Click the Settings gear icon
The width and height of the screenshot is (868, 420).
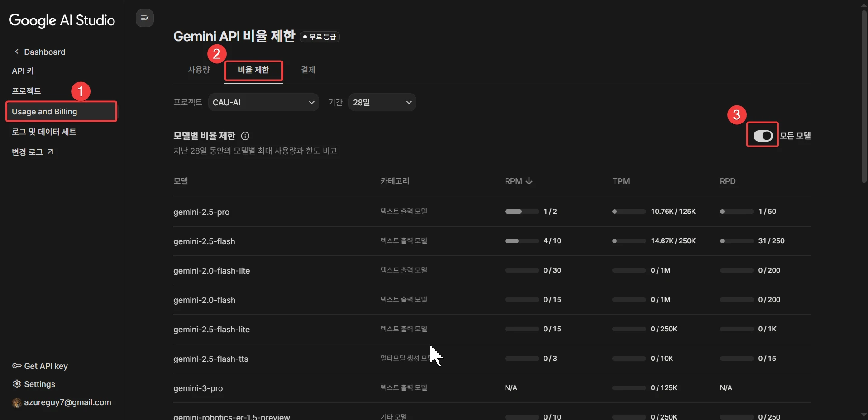(x=17, y=384)
